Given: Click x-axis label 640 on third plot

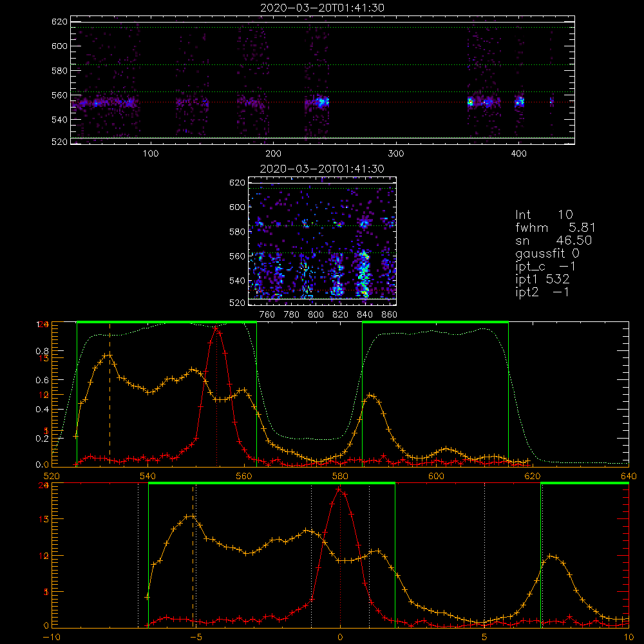Looking at the screenshot, I should click(x=629, y=476).
